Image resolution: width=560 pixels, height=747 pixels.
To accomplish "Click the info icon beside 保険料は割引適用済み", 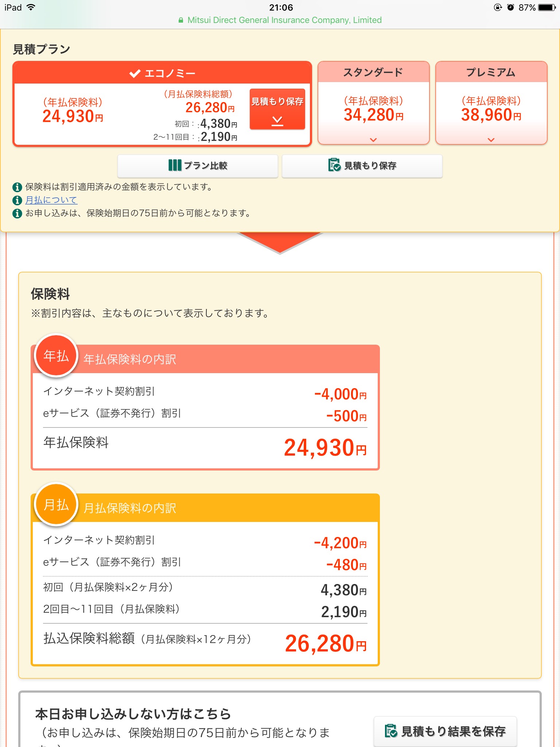I will 17,187.
